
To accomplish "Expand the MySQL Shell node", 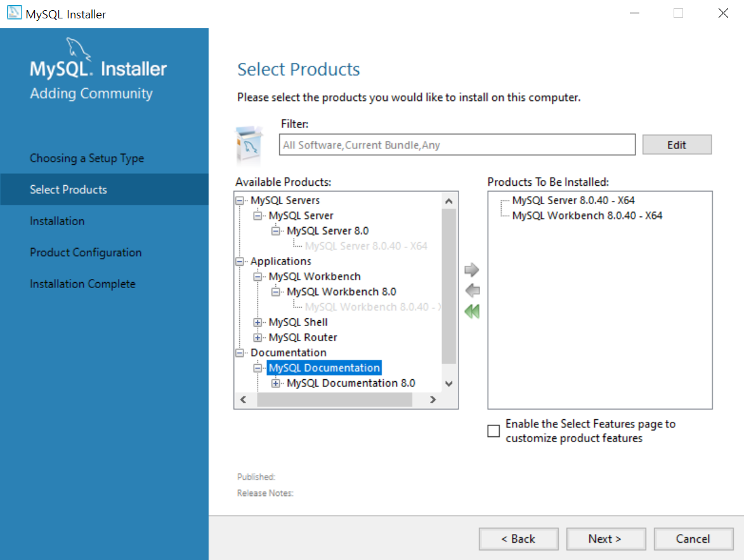I will pyautogui.click(x=258, y=323).
